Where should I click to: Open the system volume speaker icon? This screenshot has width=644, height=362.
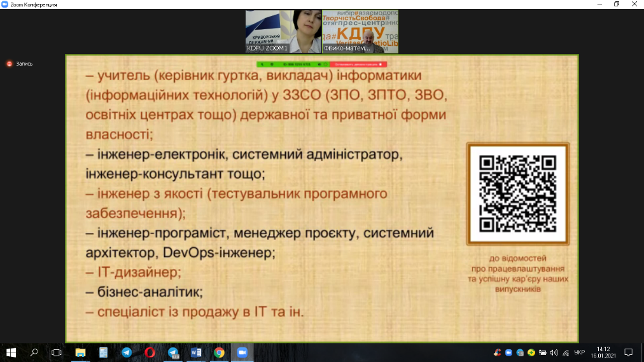[x=553, y=352]
